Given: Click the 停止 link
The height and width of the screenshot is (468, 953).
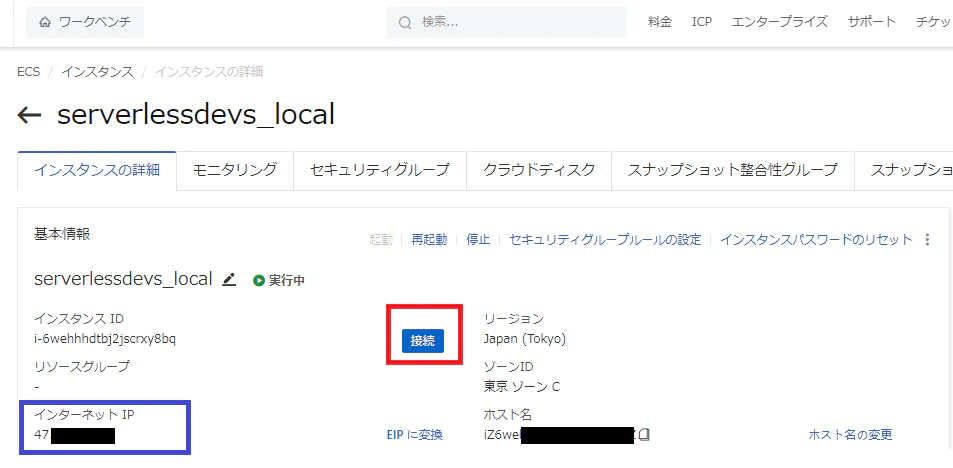Looking at the screenshot, I should [478, 239].
